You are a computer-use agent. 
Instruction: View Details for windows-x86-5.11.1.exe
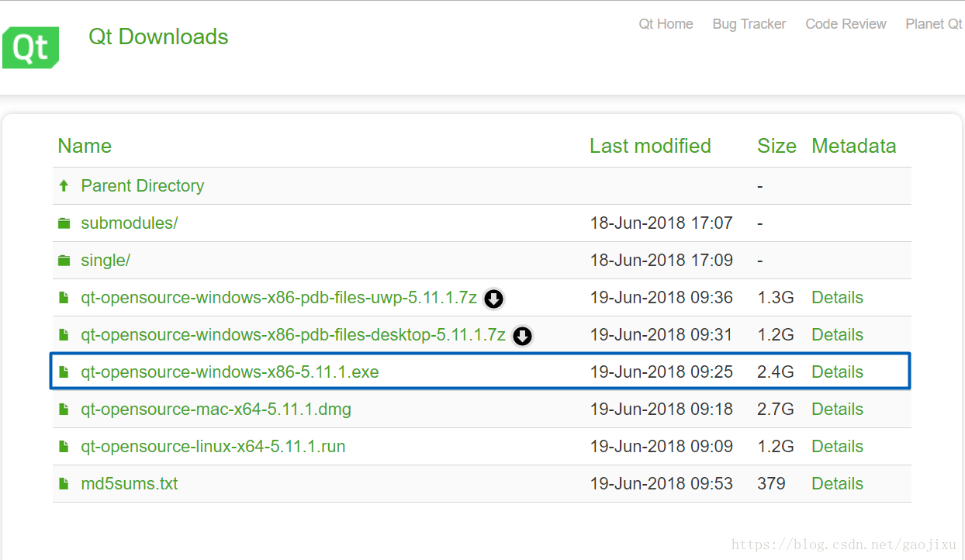tap(837, 372)
